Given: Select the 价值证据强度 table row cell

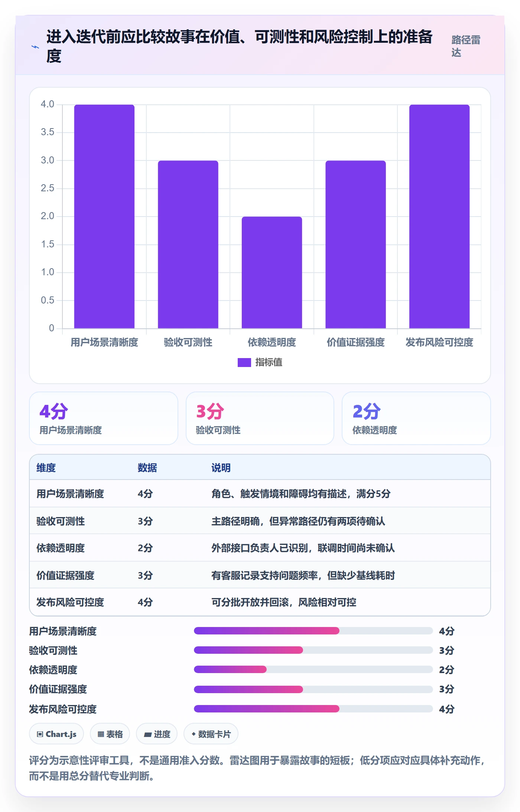Looking at the screenshot, I should click(x=65, y=575).
